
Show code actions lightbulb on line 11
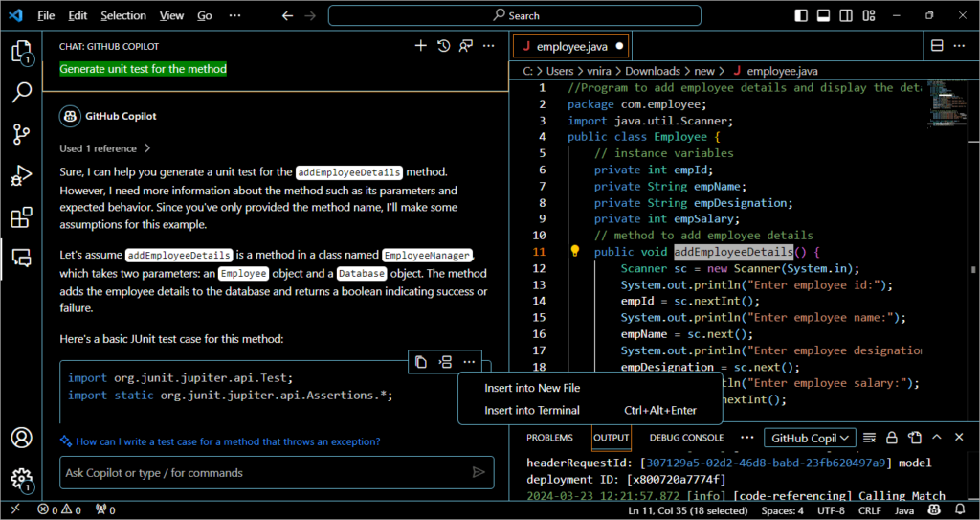(x=575, y=252)
